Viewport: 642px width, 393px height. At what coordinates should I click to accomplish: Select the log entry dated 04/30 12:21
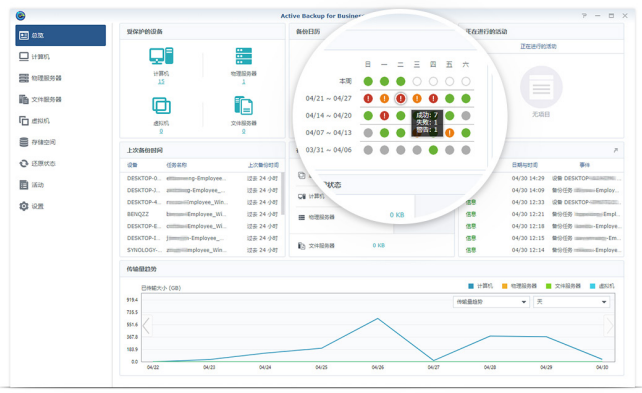[541, 214]
